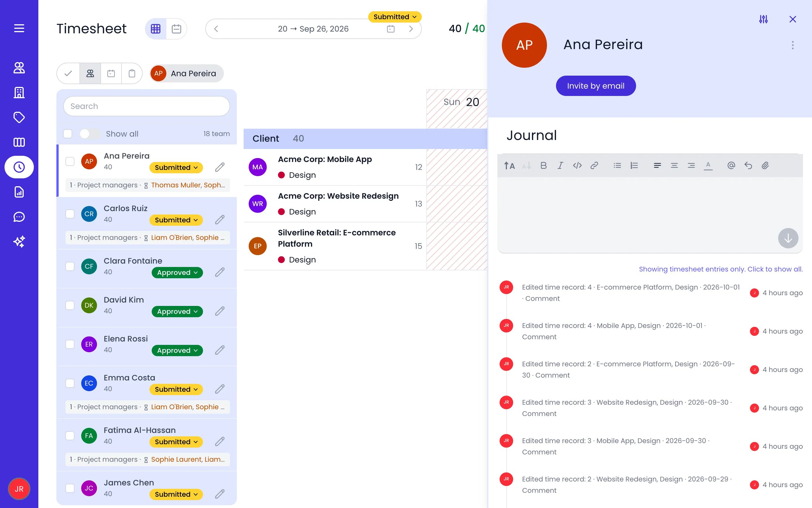The height and width of the screenshot is (508, 812).
Task: Go to previous week arrow
Action: [x=216, y=29]
